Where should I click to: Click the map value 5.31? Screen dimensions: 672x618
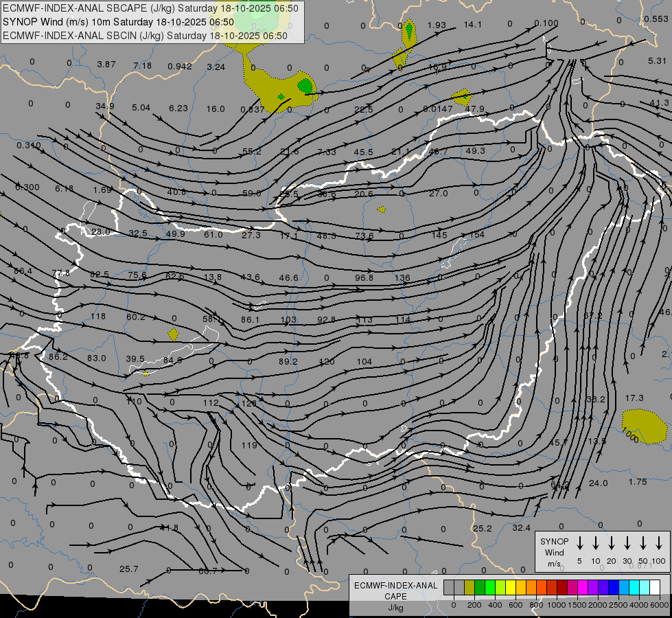(658, 61)
